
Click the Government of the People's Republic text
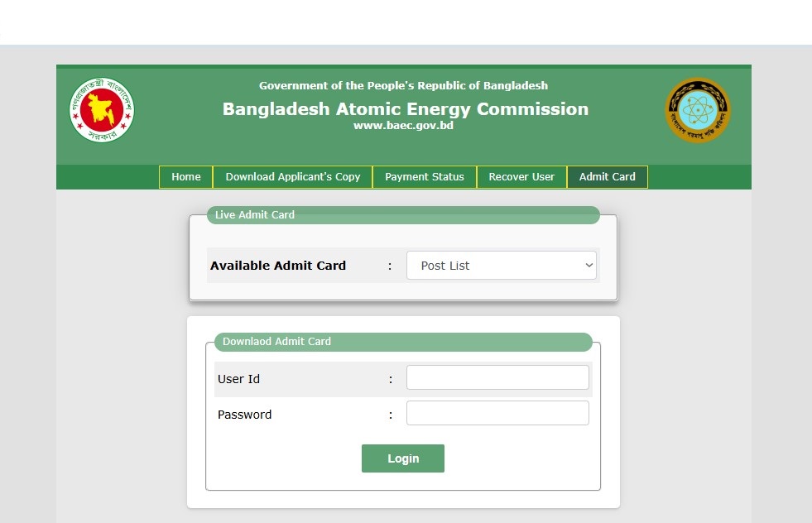pos(403,85)
